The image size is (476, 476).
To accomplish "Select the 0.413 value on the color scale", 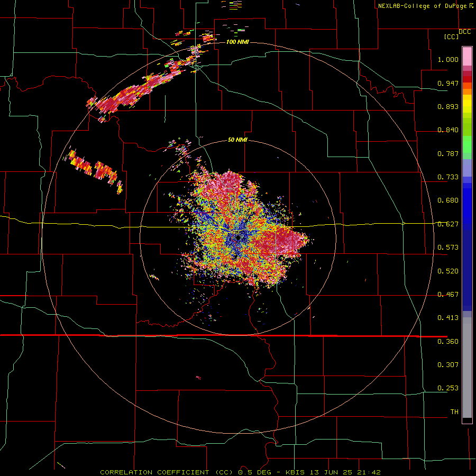I will point(448,318).
